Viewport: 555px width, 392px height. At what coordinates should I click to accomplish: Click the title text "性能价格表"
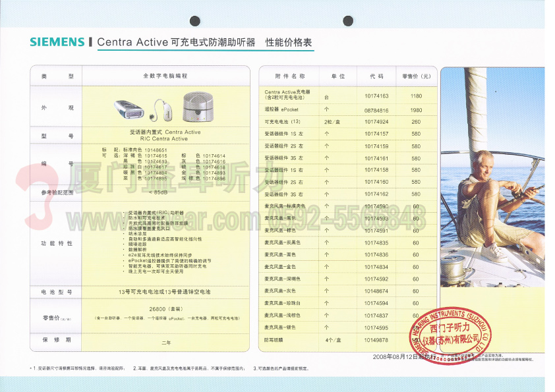pyautogui.click(x=289, y=42)
